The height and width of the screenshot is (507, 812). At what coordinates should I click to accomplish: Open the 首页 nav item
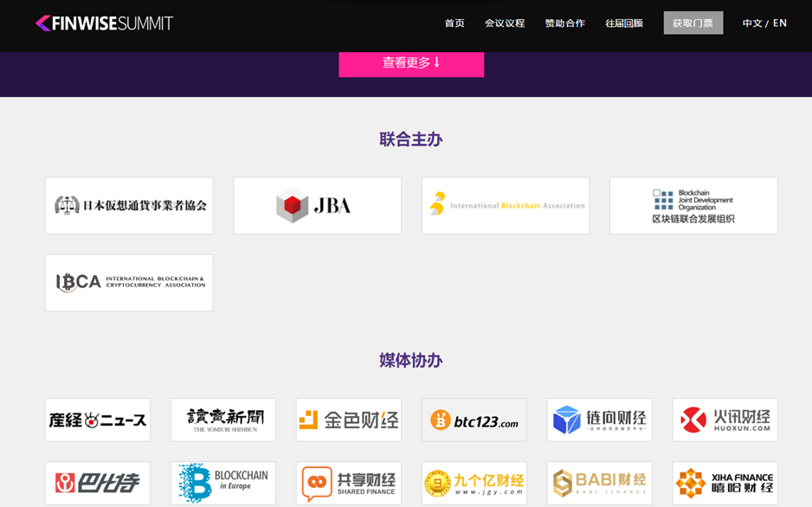[454, 23]
